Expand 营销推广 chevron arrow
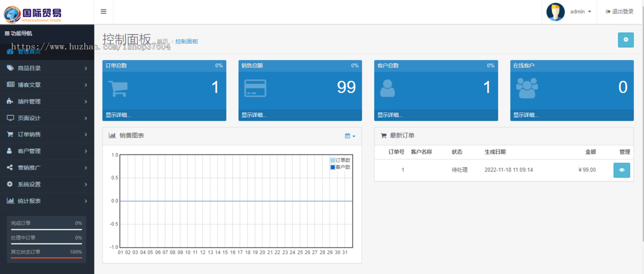Screen dimensions: 644x274 (x=86, y=168)
